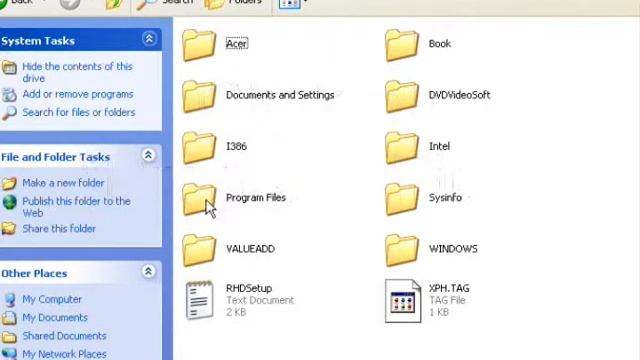Select the Documents and Settings folder icon
Viewport: 640px width, 360px height.
click(199, 96)
